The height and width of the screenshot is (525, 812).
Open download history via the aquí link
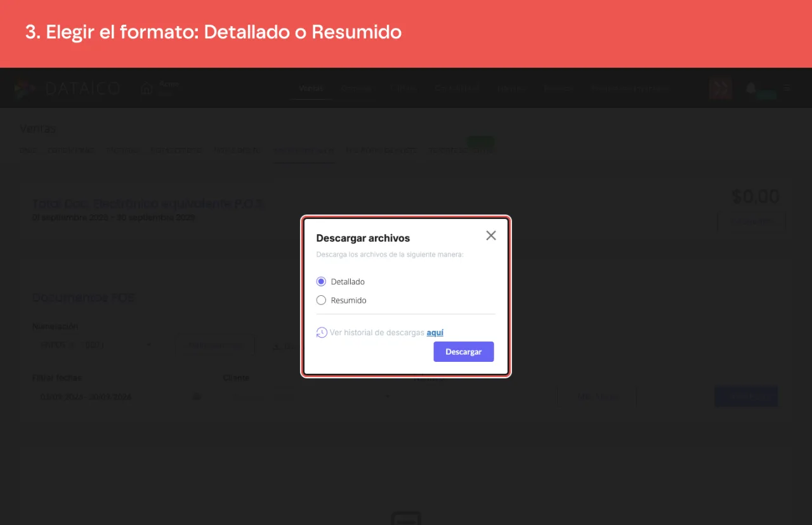click(435, 333)
